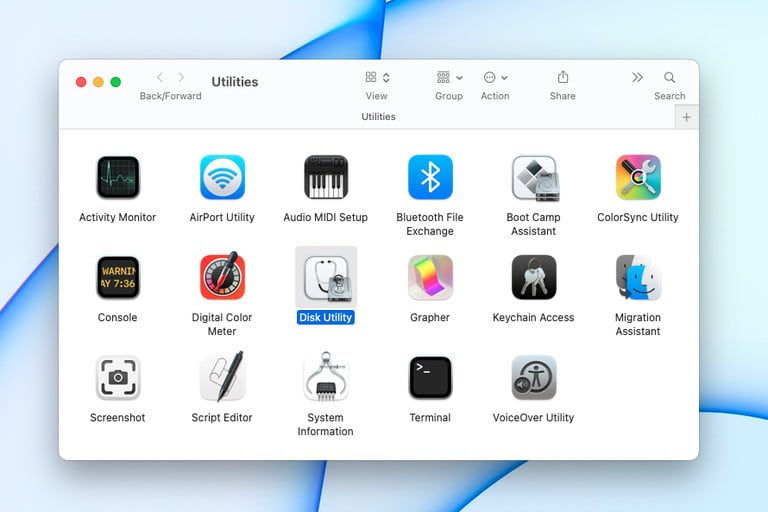Click the Script Editor label

click(222, 417)
